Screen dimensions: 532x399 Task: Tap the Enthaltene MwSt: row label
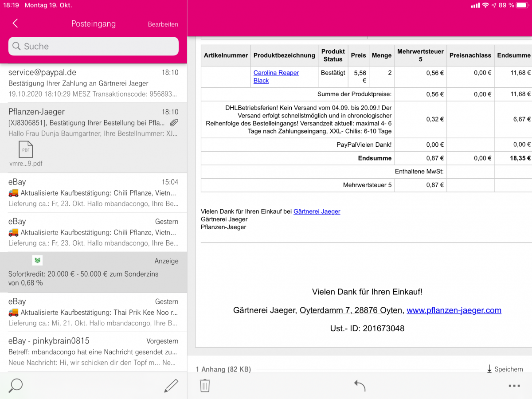click(x=419, y=172)
